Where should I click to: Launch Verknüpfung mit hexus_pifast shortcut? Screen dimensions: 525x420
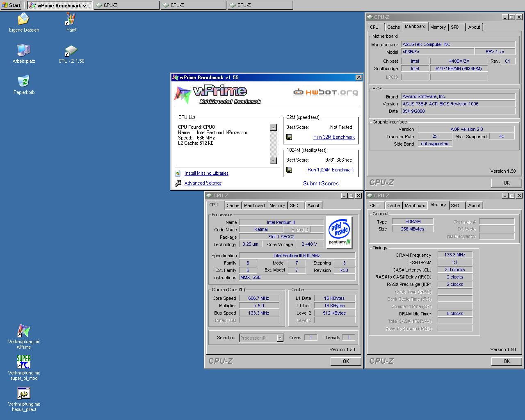24,399
